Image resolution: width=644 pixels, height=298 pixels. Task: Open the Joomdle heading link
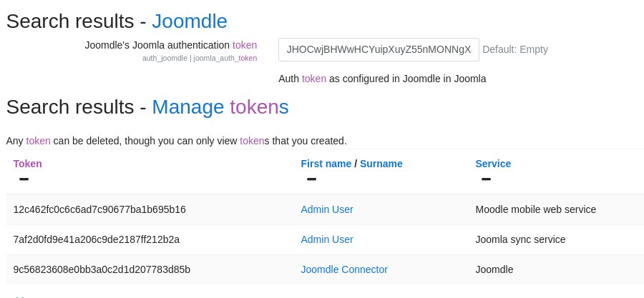190,21
